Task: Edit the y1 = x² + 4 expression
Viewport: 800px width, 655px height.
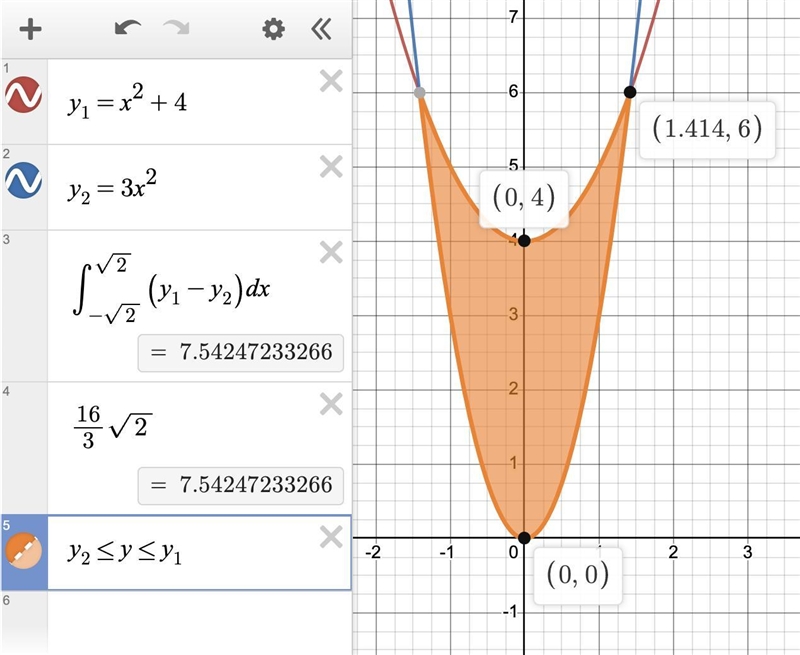Action: 128,103
